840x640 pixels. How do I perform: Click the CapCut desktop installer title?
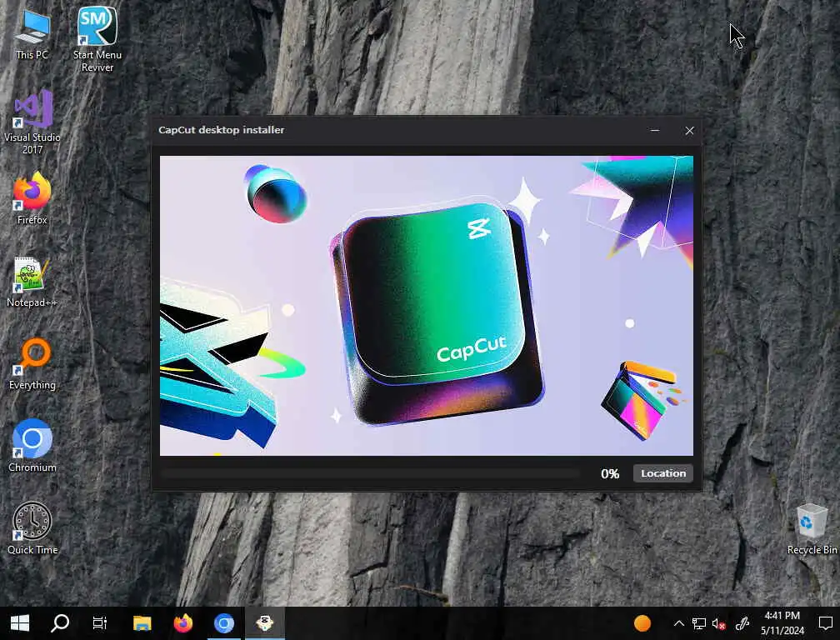222,130
